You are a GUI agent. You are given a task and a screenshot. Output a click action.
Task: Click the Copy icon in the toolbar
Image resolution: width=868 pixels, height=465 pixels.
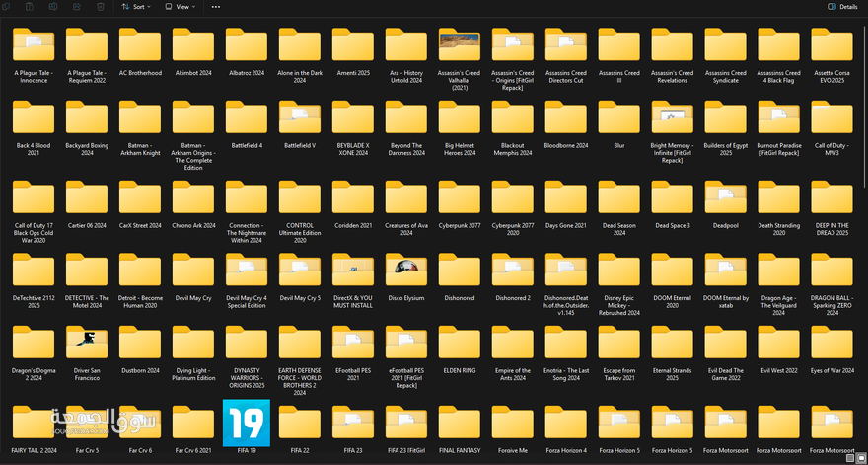point(6,7)
